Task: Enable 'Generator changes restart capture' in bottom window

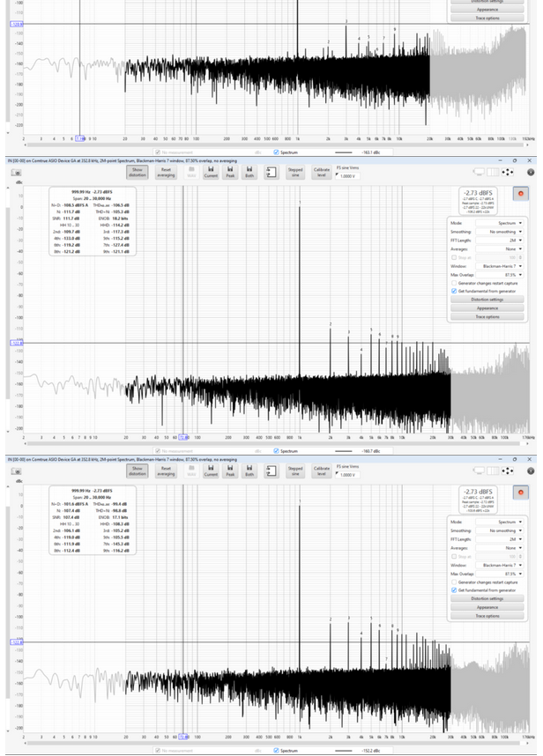Action: tap(454, 582)
